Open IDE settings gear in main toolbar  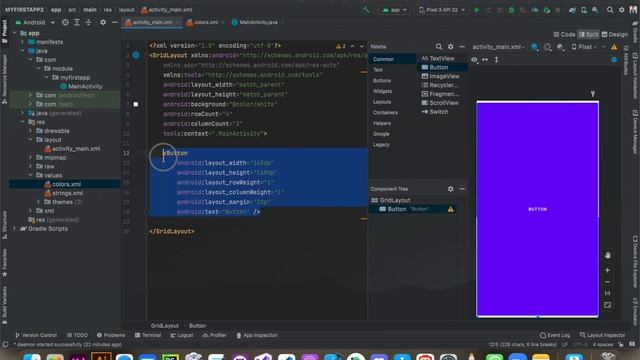[x=622, y=10]
